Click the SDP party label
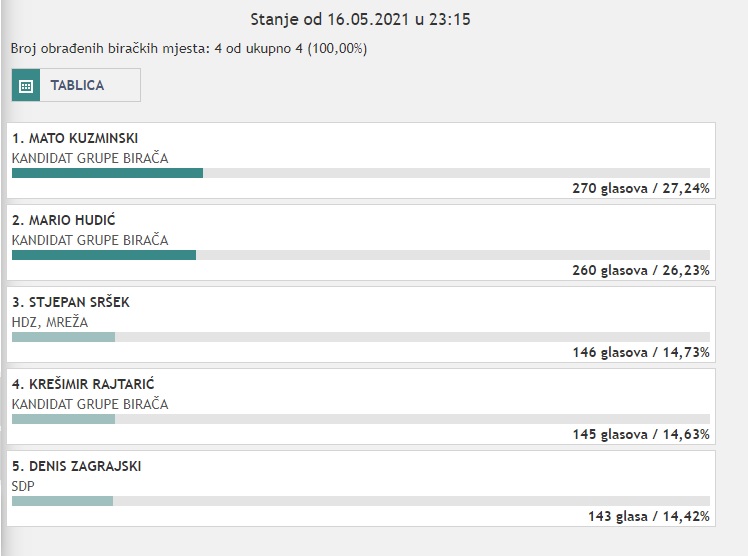 (23, 486)
